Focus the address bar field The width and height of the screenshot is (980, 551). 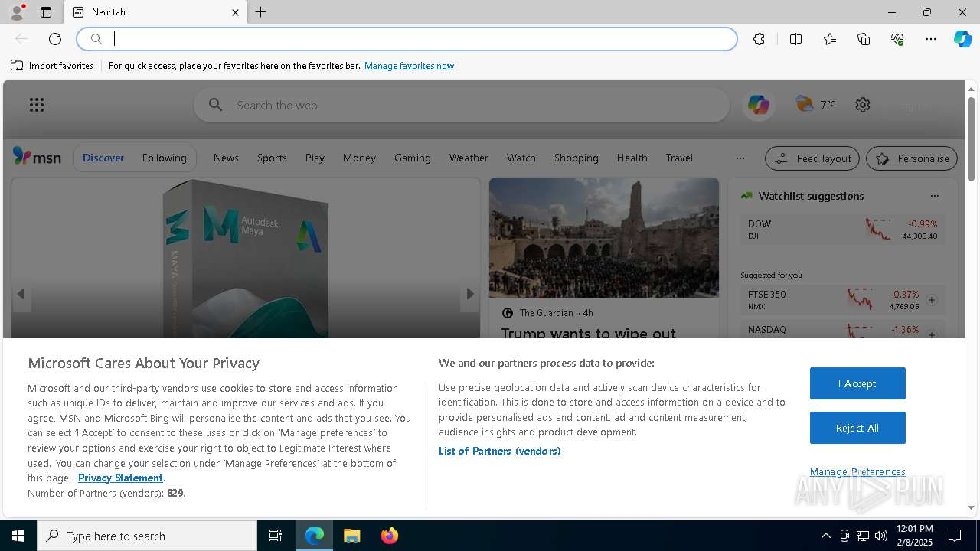(407, 39)
